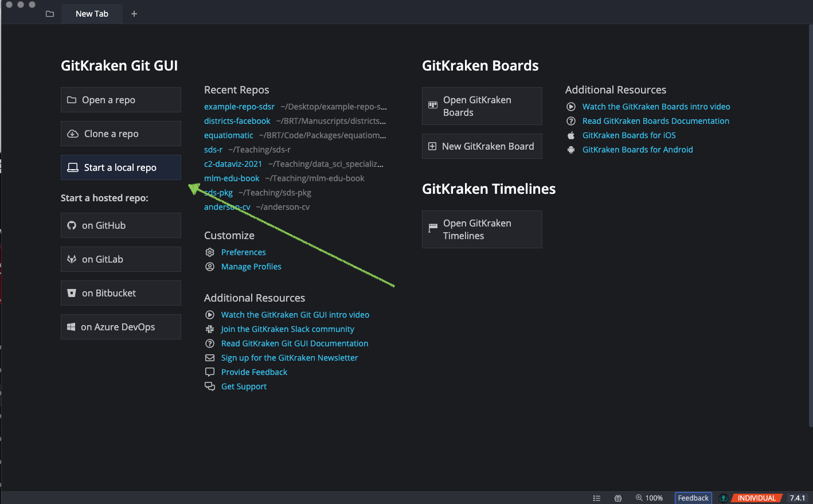Click the Feedback button in status bar

pyautogui.click(x=693, y=498)
